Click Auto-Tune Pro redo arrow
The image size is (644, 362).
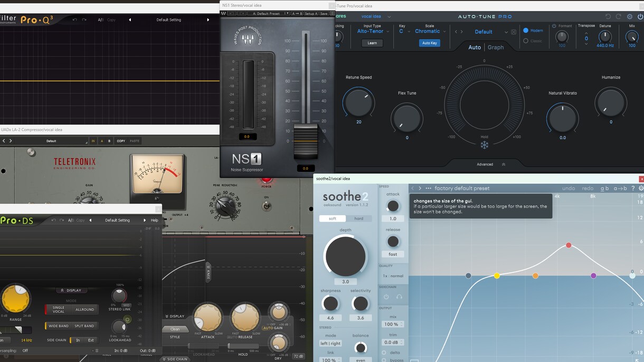(619, 17)
